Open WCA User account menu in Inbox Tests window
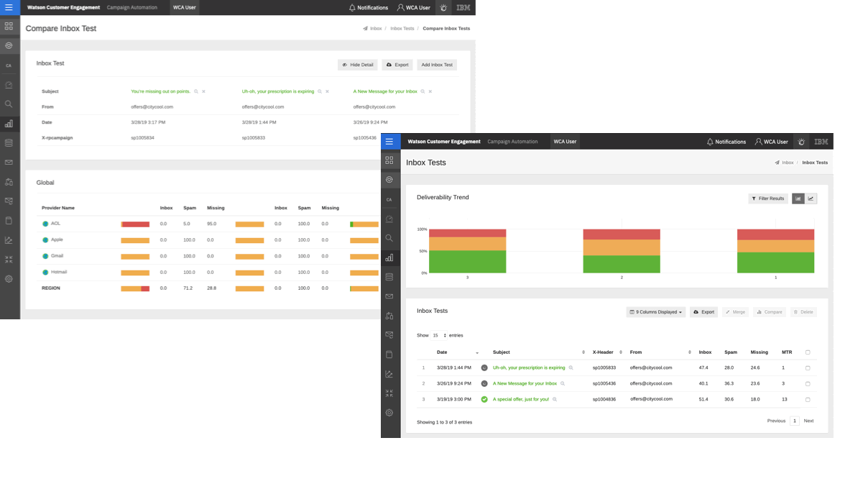The width and height of the screenshot is (868, 484). 772,142
